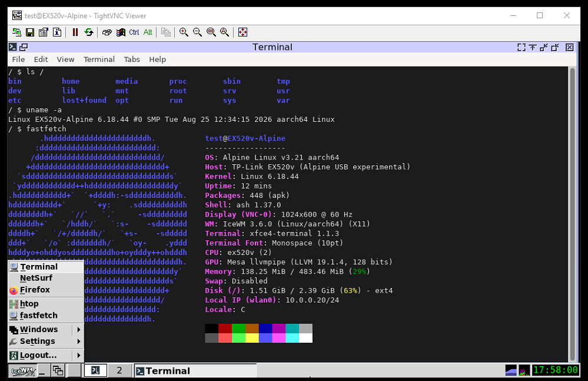Click the Save connection floppy icon
The image size is (588, 381).
(x=30, y=32)
